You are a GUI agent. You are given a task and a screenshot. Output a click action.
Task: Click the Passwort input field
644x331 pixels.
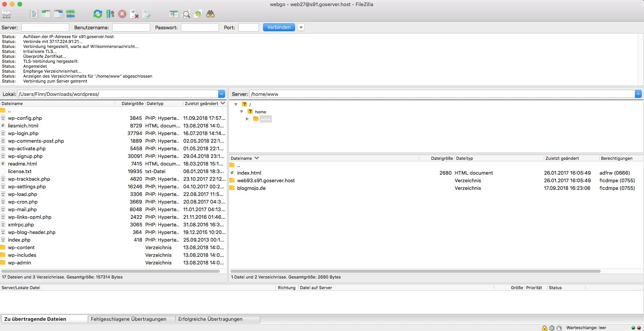click(x=200, y=27)
